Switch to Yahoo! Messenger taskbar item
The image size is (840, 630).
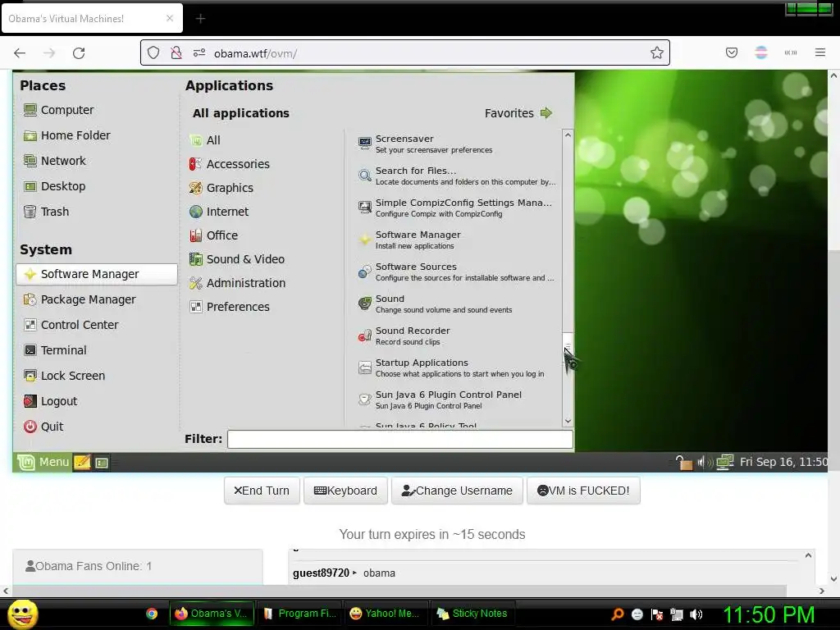pos(386,614)
